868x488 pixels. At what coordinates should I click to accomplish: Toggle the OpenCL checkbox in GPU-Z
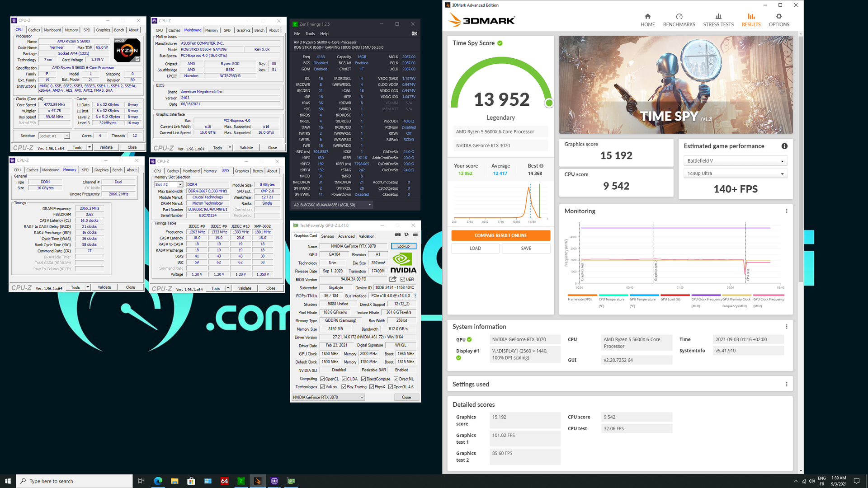pos(322,379)
